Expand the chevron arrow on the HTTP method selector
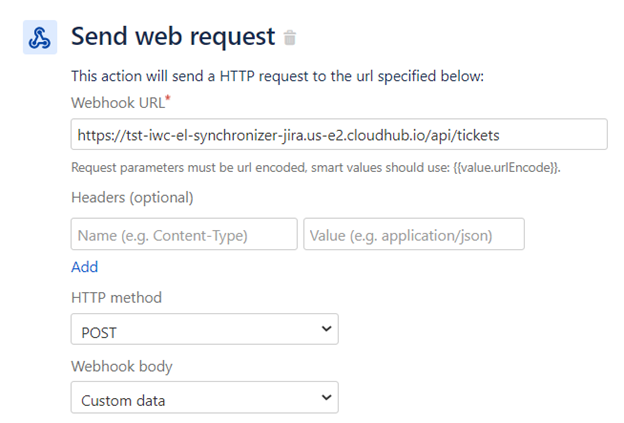The width and height of the screenshot is (624, 423). tap(326, 329)
